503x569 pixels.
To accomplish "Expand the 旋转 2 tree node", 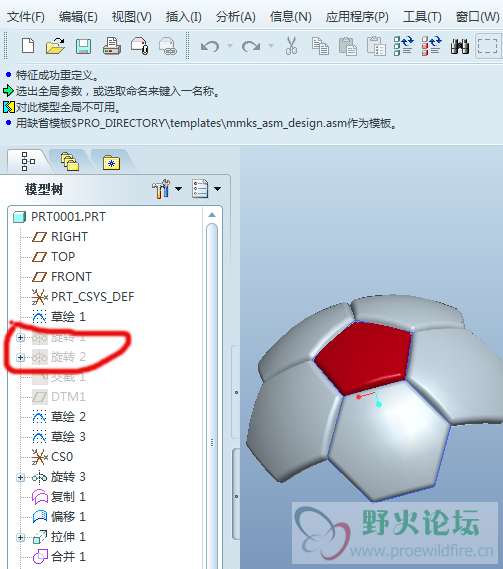I will click(x=21, y=357).
